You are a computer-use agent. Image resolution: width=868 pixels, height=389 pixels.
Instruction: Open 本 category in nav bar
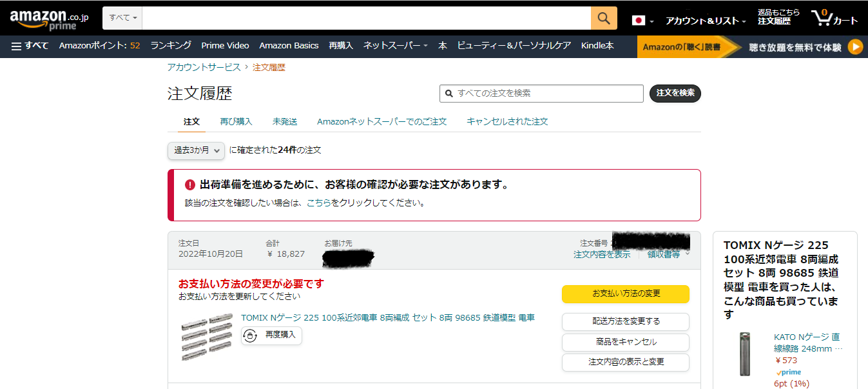point(443,46)
